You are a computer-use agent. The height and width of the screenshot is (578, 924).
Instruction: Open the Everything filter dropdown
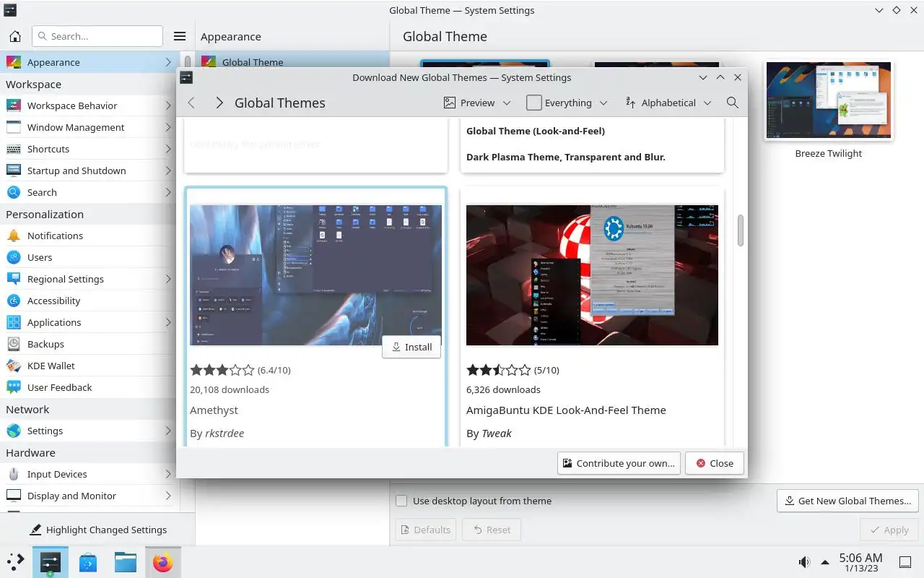click(567, 103)
